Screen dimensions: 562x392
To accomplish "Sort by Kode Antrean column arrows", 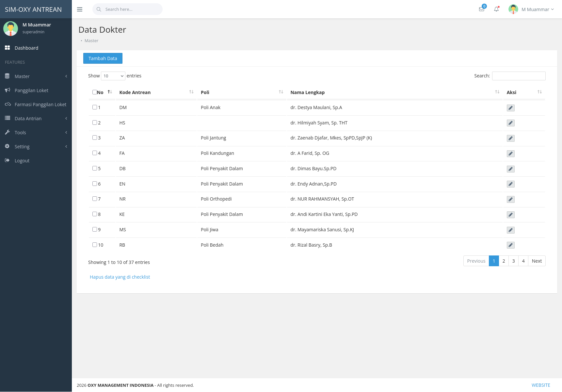I will coord(191,92).
